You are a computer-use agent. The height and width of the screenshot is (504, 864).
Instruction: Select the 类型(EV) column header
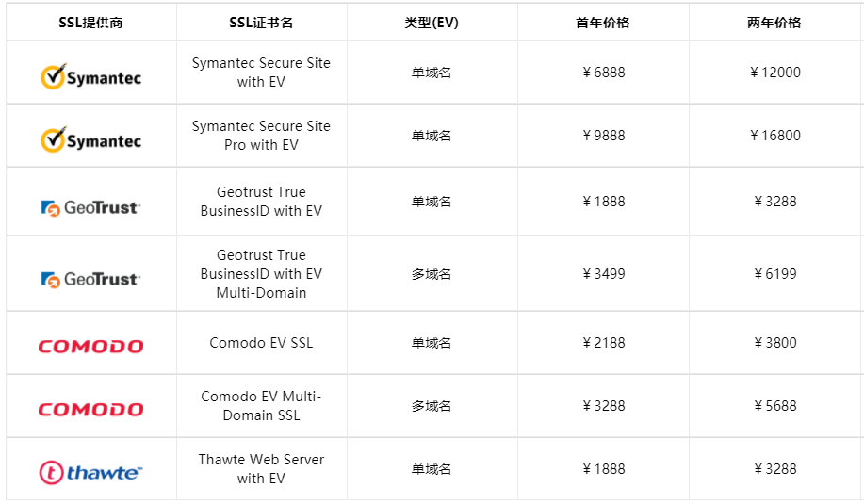pyautogui.click(x=432, y=23)
